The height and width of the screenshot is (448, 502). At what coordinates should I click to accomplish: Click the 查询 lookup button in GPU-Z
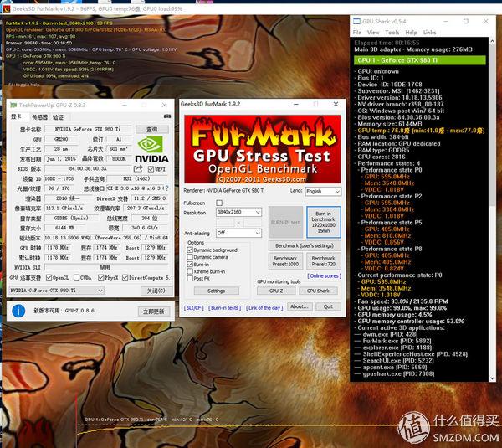coord(152,130)
